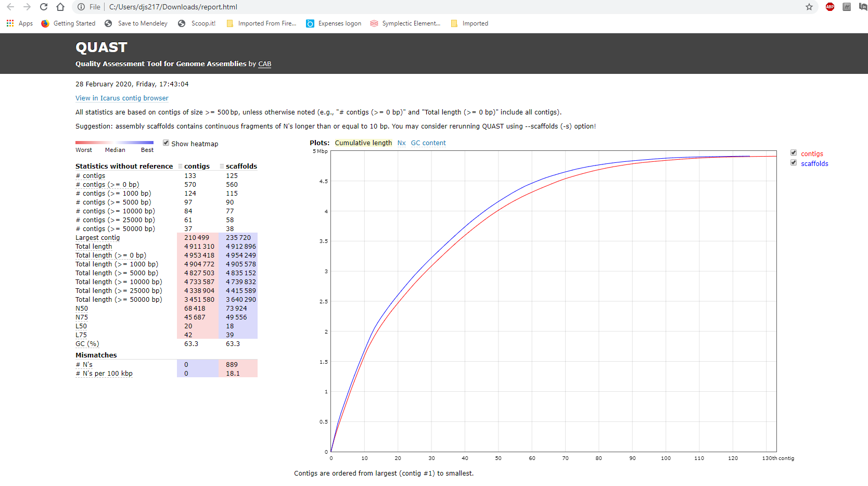Switch to the Nx plot tab
Viewport: 868px width, 486px height.
coord(401,143)
